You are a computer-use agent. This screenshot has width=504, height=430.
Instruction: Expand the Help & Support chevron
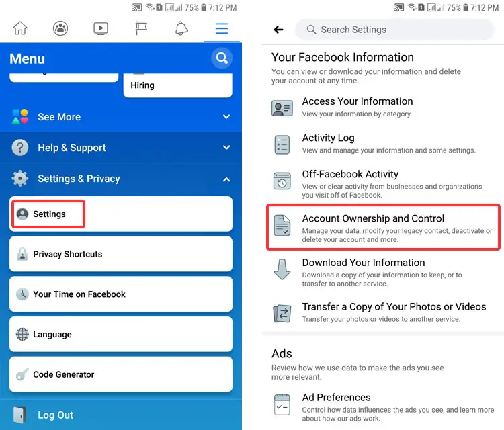tap(226, 148)
